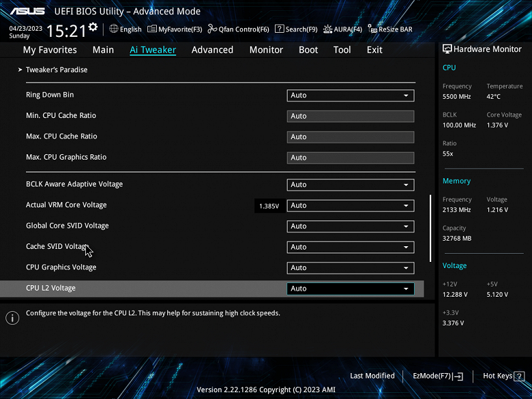Click the ASUS logo
532x399 pixels.
(27, 11)
